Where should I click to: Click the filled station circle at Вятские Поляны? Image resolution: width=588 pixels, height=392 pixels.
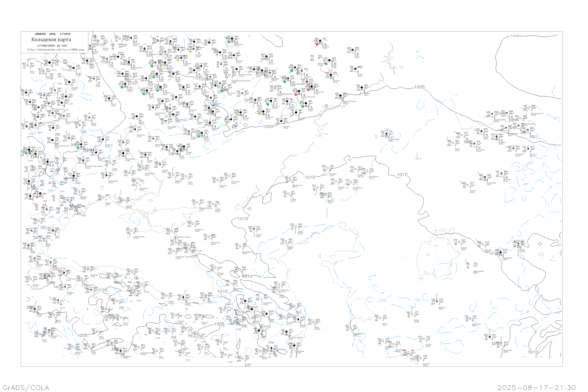[x=340, y=96]
